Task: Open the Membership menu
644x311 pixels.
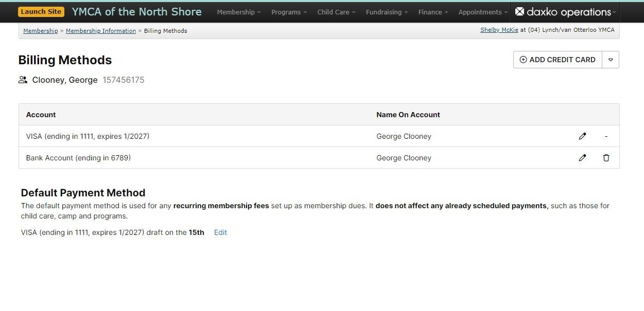Action: [x=239, y=12]
